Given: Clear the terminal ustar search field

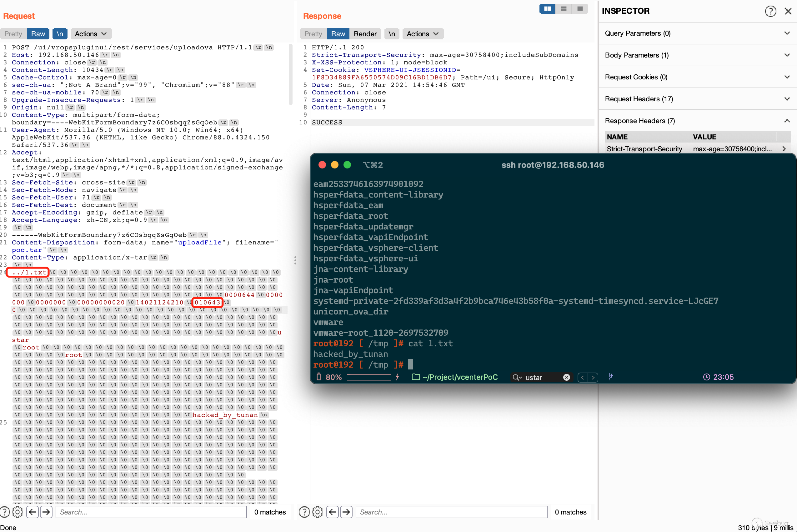Looking at the screenshot, I should coord(566,377).
